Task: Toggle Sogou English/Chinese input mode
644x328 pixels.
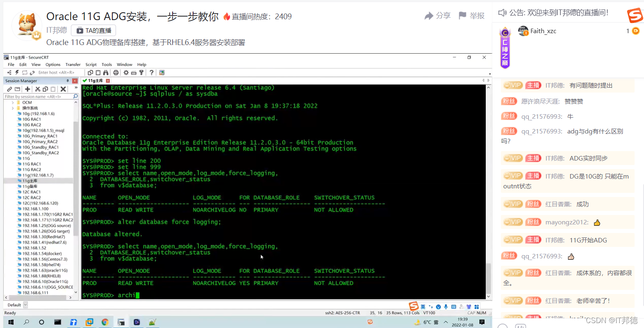Action: tap(423, 307)
